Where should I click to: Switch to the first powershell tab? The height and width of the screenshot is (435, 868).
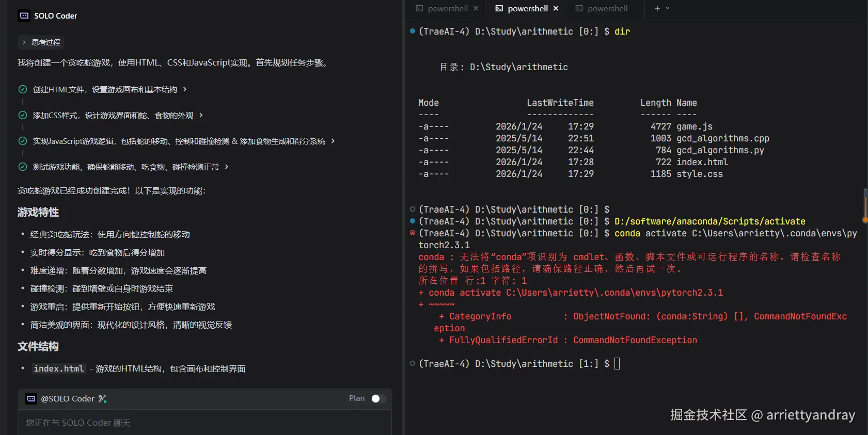(448, 9)
